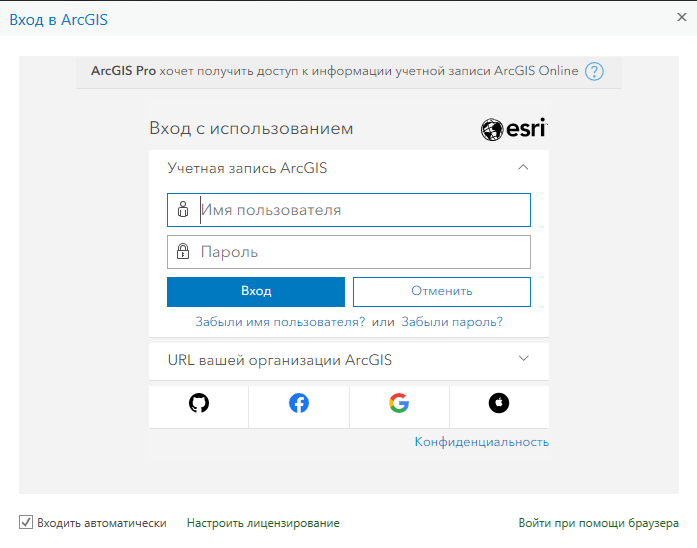Focus the 'Имя пользователя' input field

click(x=349, y=210)
